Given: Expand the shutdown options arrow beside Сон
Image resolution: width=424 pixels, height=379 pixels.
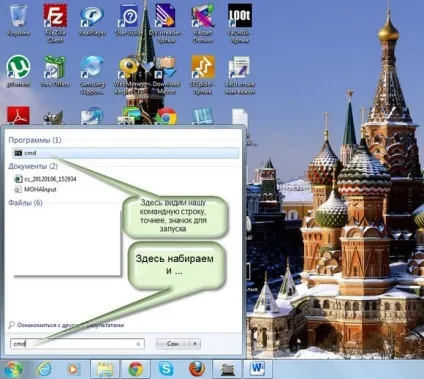Looking at the screenshot, I should coord(195,344).
